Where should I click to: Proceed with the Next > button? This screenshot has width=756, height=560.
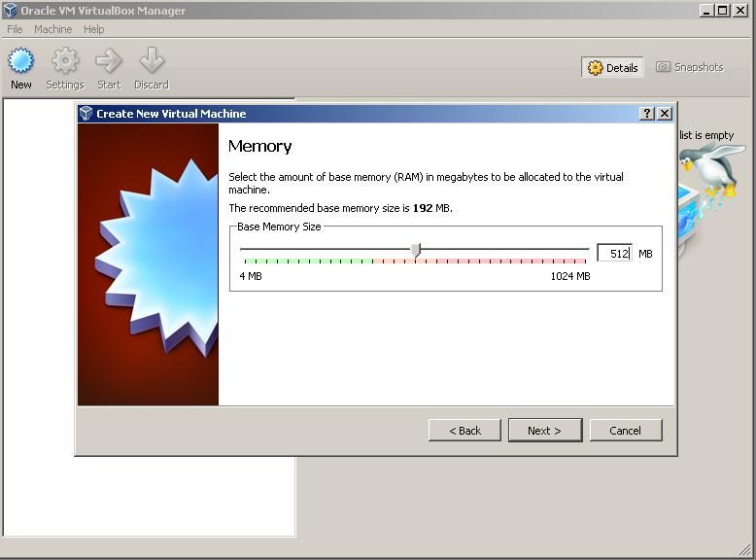(545, 431)
